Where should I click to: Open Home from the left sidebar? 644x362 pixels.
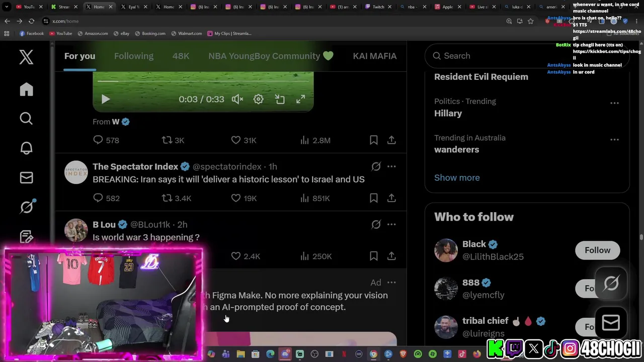26,89
